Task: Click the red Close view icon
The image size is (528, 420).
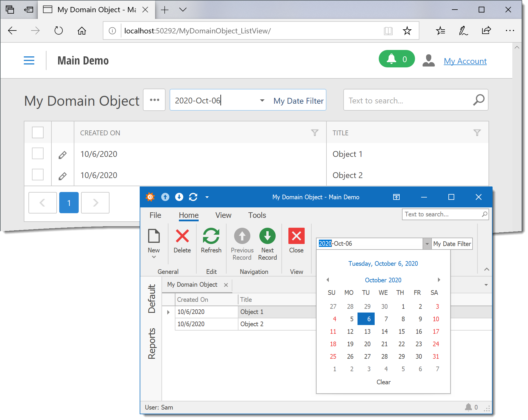Action: click(296, 236)
